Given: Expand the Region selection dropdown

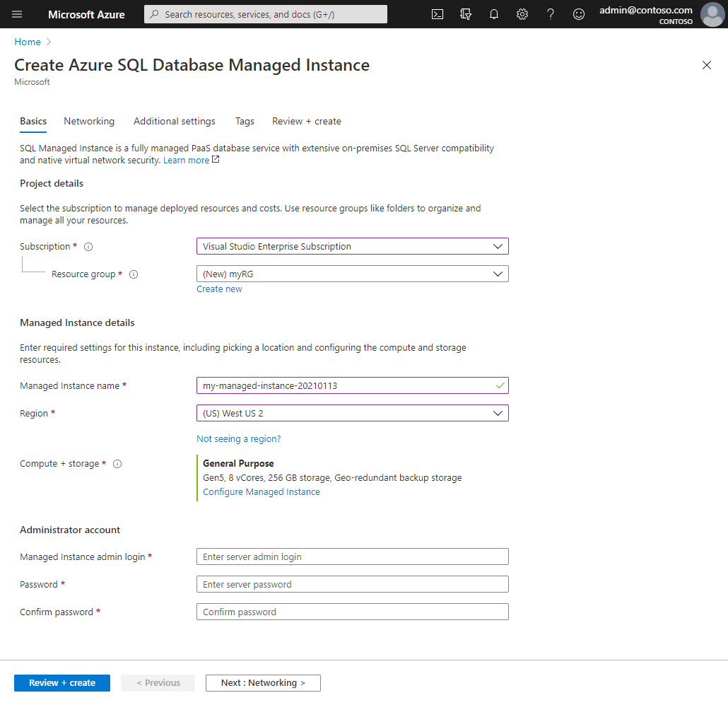Looking at the screenshot, I should [352, 413].
